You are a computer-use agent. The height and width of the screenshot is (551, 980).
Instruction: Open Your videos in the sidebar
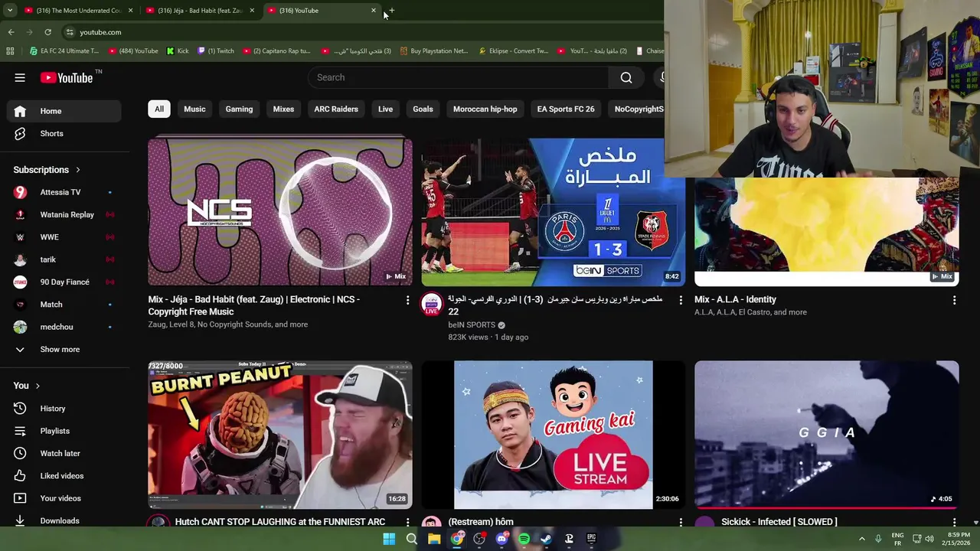pyautogui.click(x=64, y=498)
